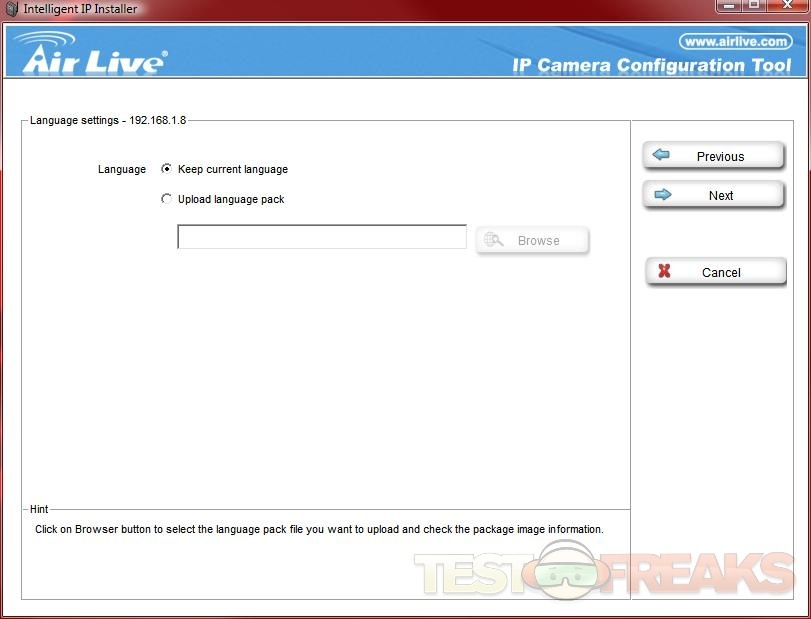Image resolution: width=811 pixels, height=619 pixels.
Task: Click the Intelligent IP Installer title bar icon
Action: [12, 9]
